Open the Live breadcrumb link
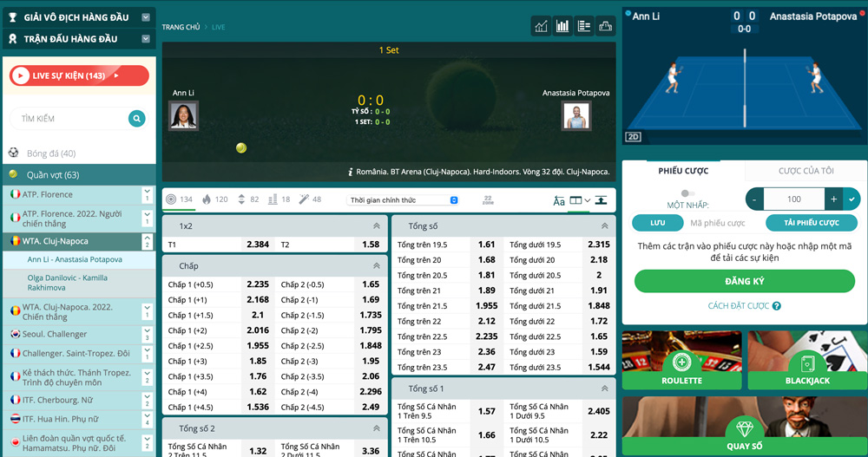Screen dimensions: 868x457 218,27
